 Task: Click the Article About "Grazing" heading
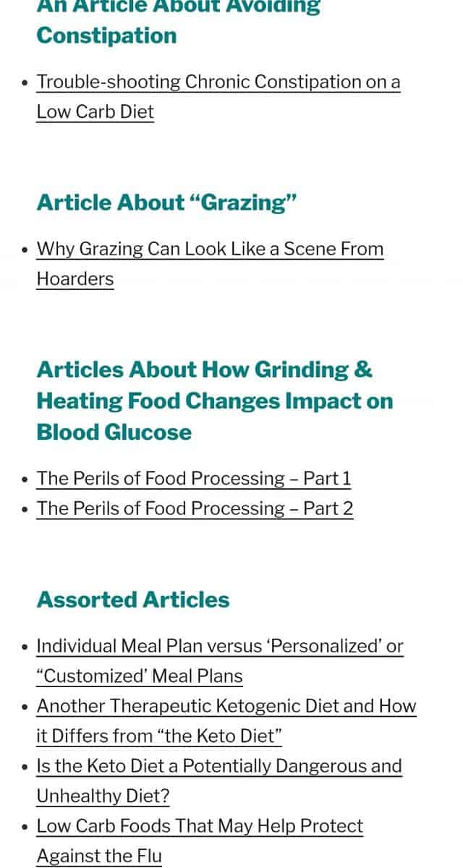[167, 203]
